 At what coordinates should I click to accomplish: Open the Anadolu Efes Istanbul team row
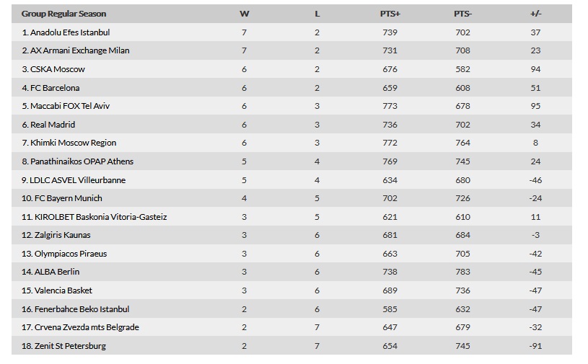click(291, 32)
